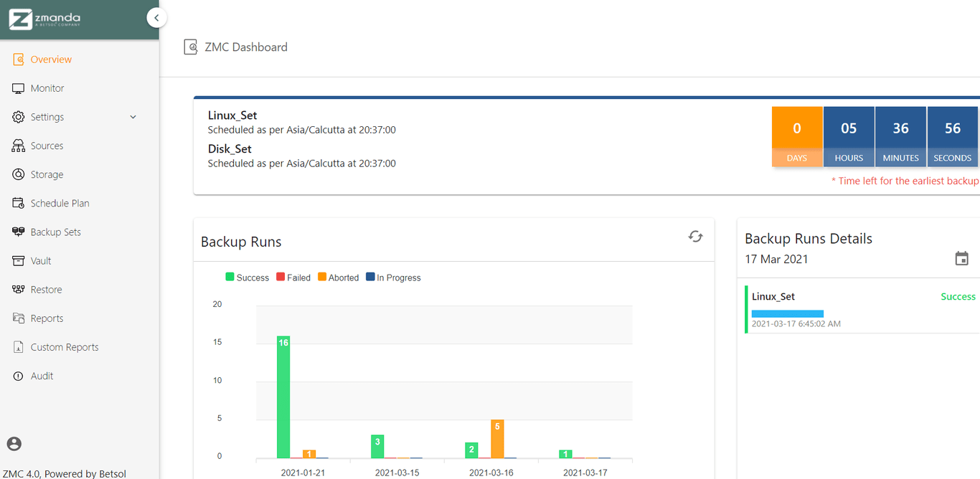Click the ZMC Dashboard header icon

click(x=191, y=47)
